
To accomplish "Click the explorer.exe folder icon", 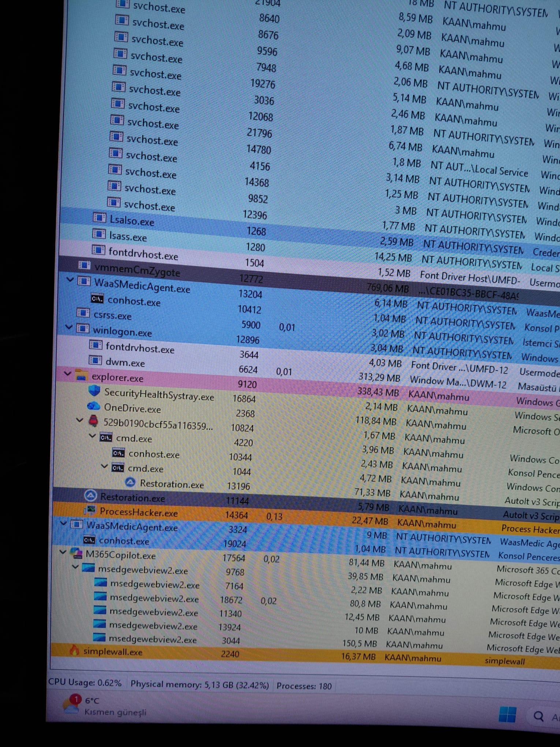I will click(81, 375).
